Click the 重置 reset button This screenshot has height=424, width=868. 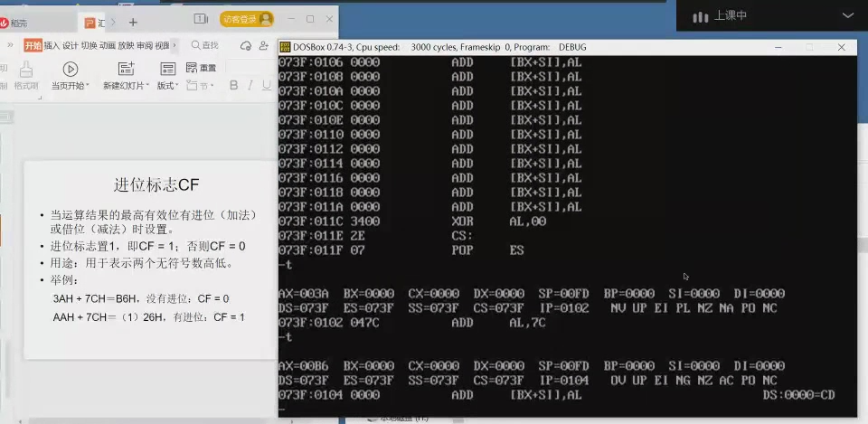(x=201, y=68)
